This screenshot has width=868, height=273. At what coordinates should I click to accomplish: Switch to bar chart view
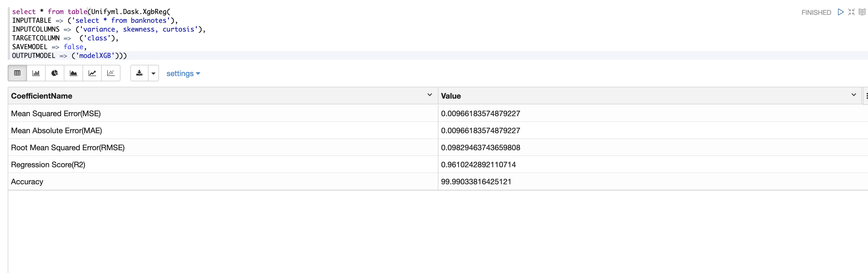pyautogui.click(x=36, y=73)
